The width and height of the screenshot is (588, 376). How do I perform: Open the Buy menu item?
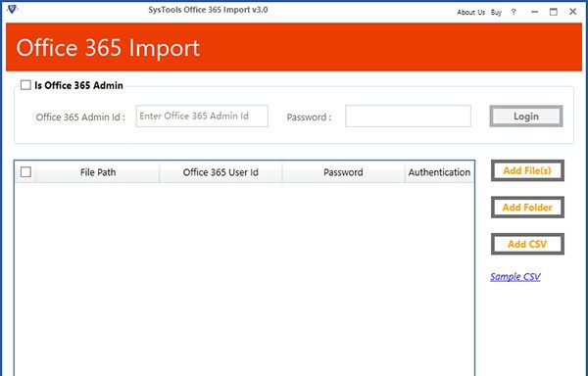(496, 13)
